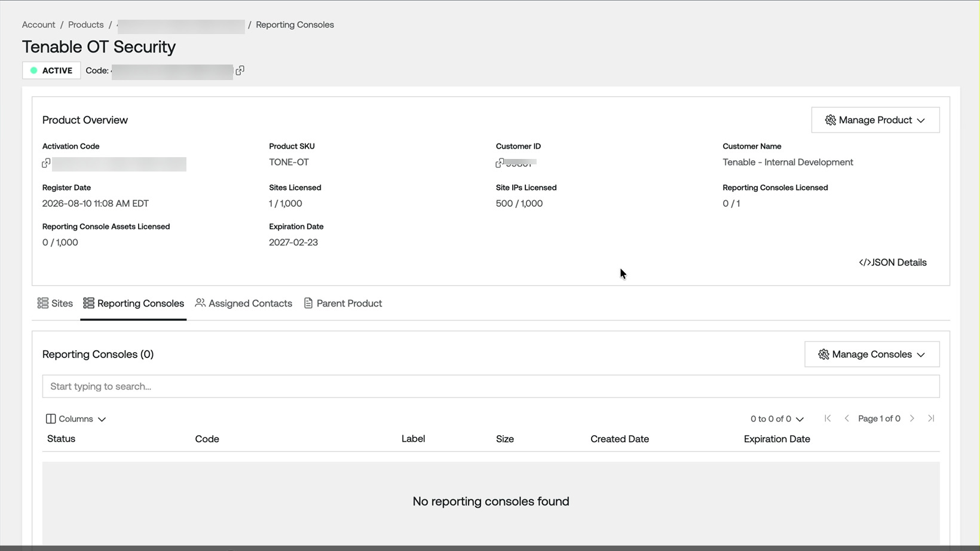Sort by Size column header
The height and width of the screenshot is (551, 980).
(x=505, y=439)
